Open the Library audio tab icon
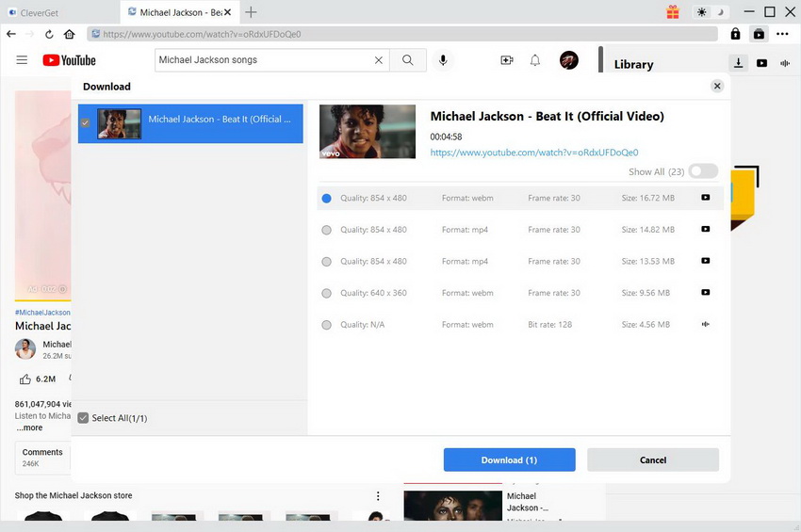This screenshot has width=801, height=532. [x=784, y=63]
